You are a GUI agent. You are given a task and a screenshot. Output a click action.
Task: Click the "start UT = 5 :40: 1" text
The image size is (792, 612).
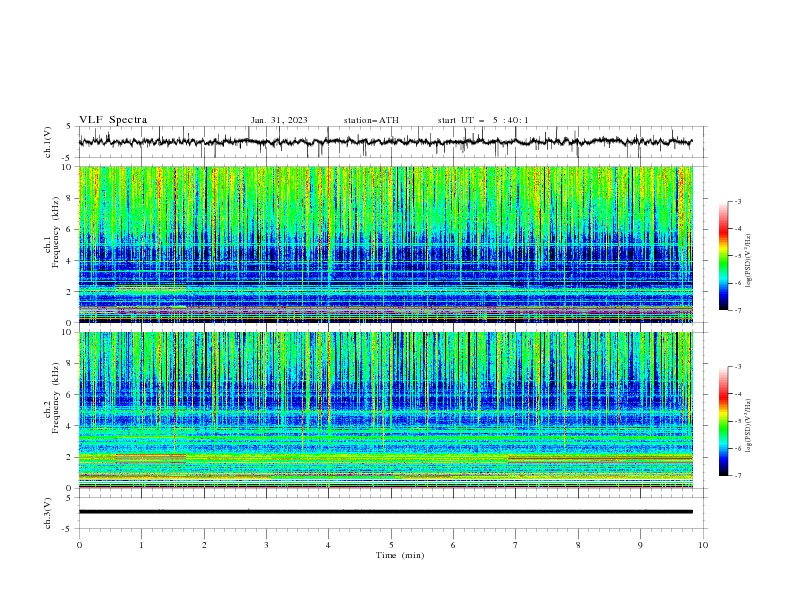[x=483, y=120]
